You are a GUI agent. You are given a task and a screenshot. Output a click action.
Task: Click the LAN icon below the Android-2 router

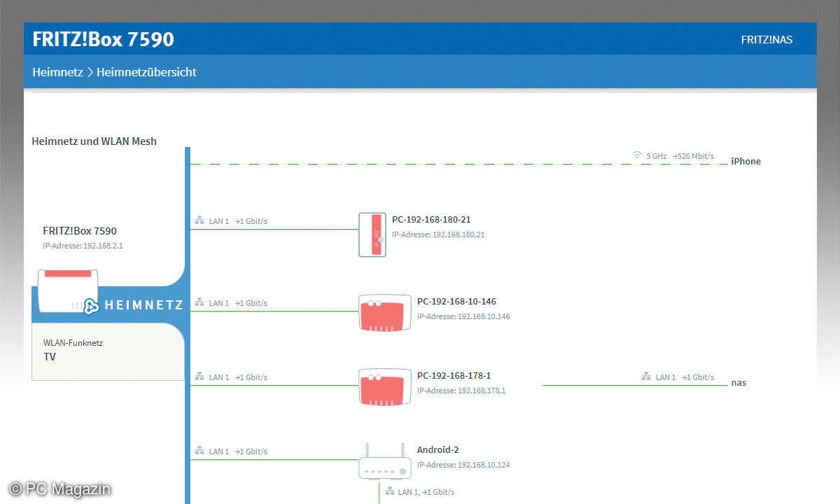(388, 491)
